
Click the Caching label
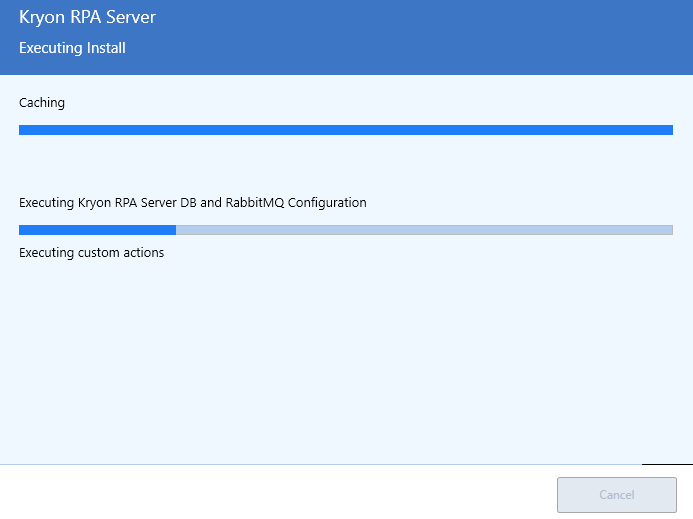pos(42,103)
